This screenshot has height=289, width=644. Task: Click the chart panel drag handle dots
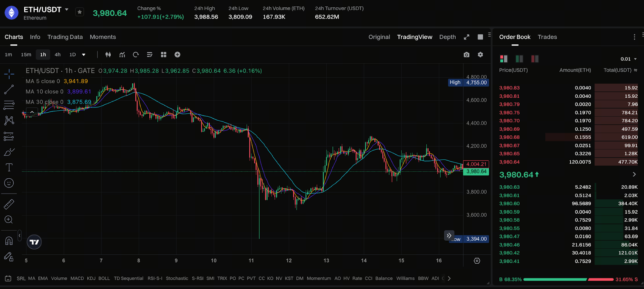[x=489, y=35]
